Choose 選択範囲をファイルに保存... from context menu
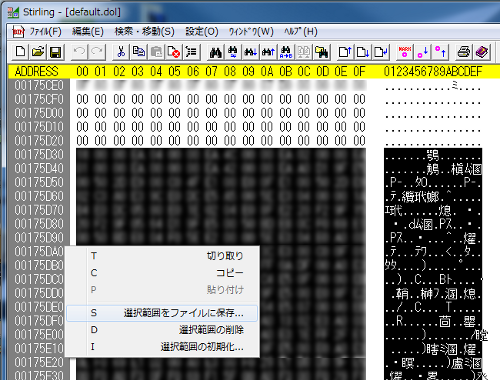 (x=162, y=313)
